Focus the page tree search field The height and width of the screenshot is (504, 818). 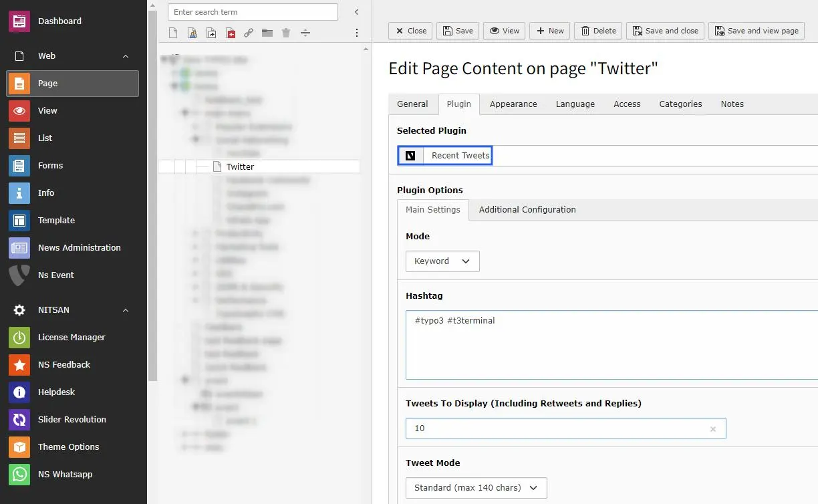tap(253, 12)
